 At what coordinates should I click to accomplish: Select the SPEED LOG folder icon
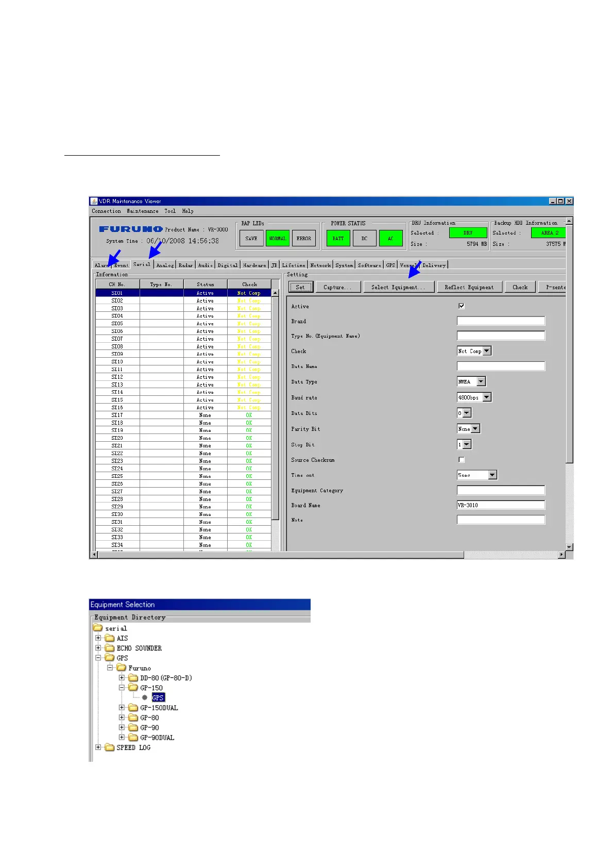109,747
